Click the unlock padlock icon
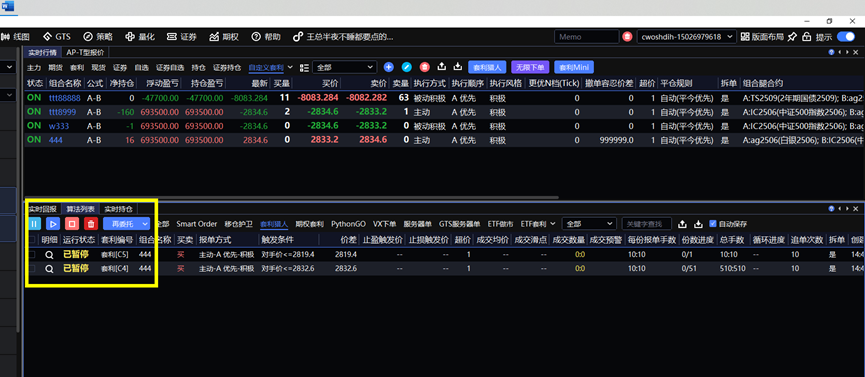The width and height of the screenshot is (865, 377). tap(806, 37)
